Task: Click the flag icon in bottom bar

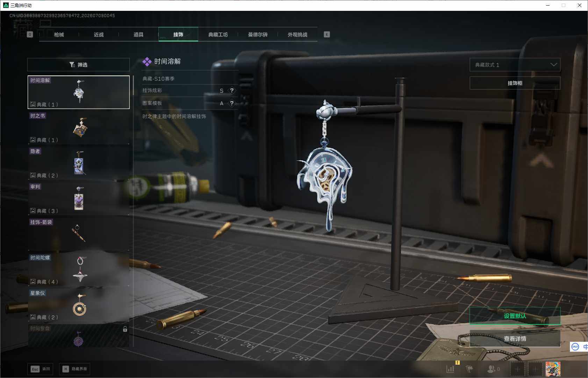Action: point(469,369)
